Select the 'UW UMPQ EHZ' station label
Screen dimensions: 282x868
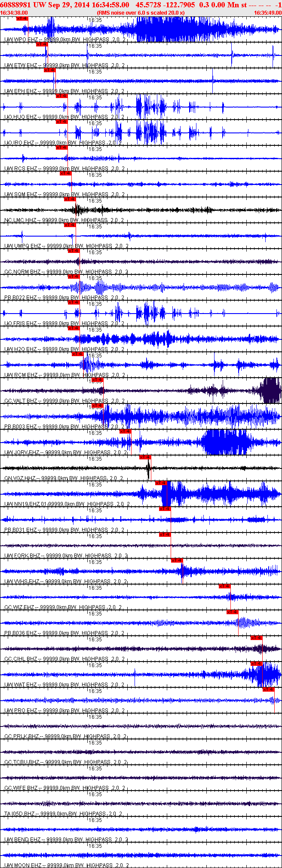point(22,246)
